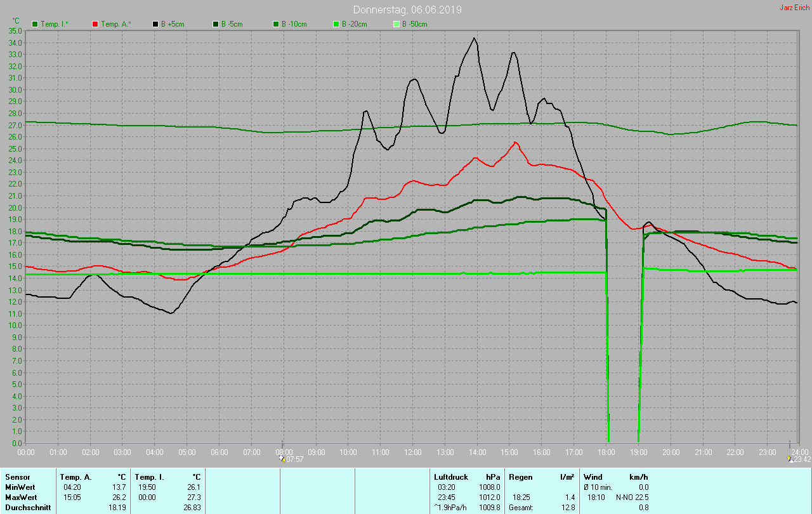Click the black B +5cm legend square

(155, 24)
